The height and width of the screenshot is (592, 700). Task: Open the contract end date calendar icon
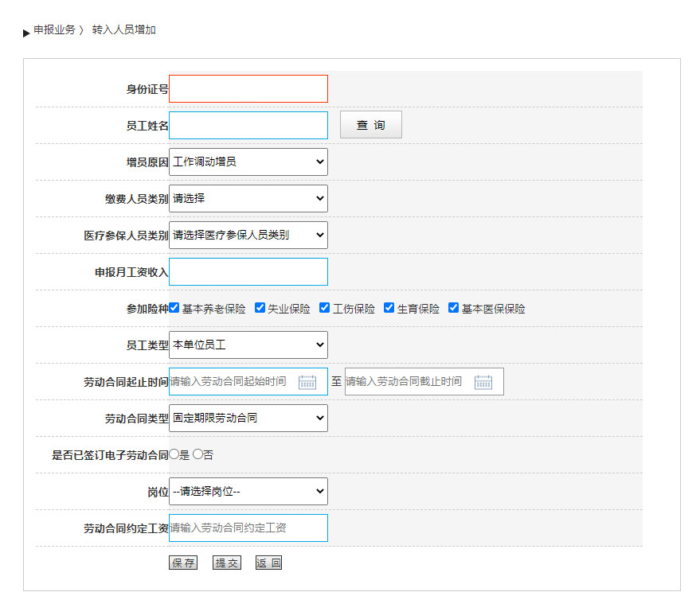[x=483, y=382]
